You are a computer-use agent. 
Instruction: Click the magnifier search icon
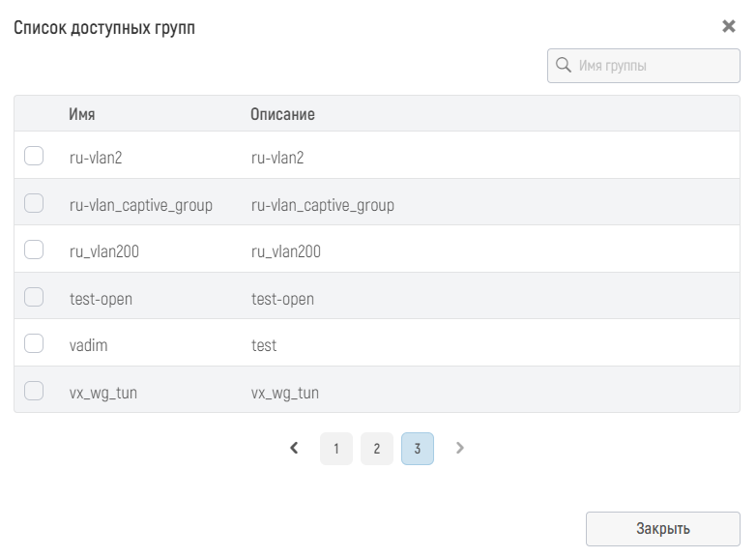pyautogui.click(x=563, y=65)
